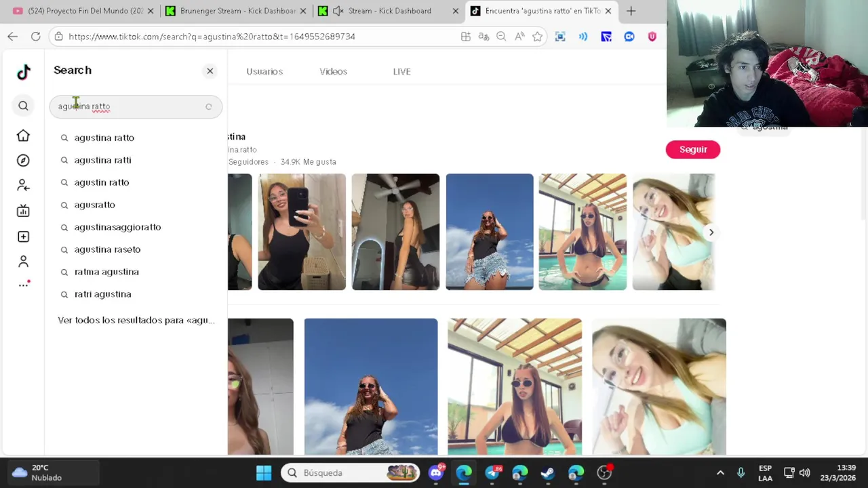The width and height of the screenshot is (868, 488).
Task: Close the Search panel with the X
Action: click(210, 70)
